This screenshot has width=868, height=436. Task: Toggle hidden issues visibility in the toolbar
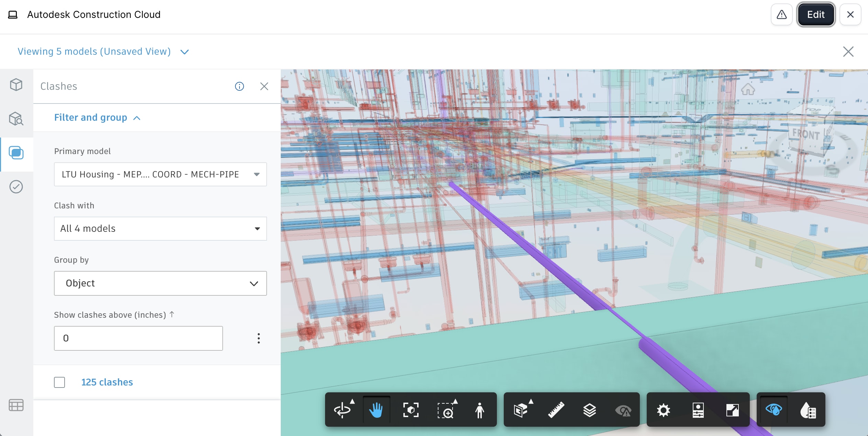624,410
